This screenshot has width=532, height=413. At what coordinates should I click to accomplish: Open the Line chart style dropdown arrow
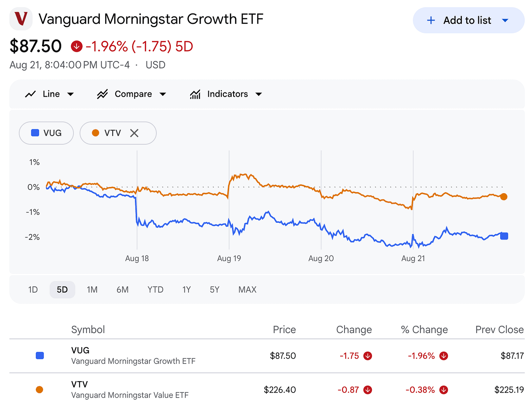click(71, 94)
